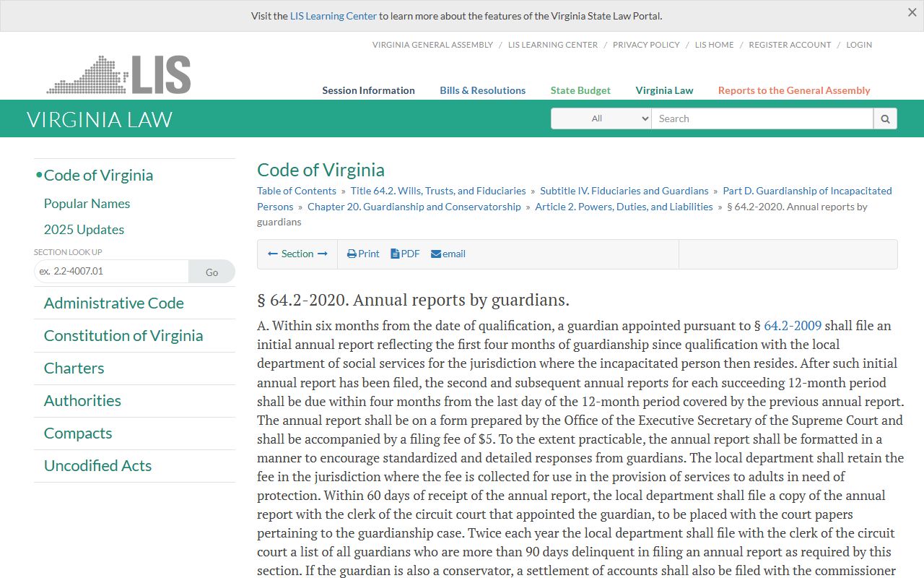Viewport: 924px width, 578px height.
Task: Open Reports to the General Assembly
Action: tap(794, 90)
